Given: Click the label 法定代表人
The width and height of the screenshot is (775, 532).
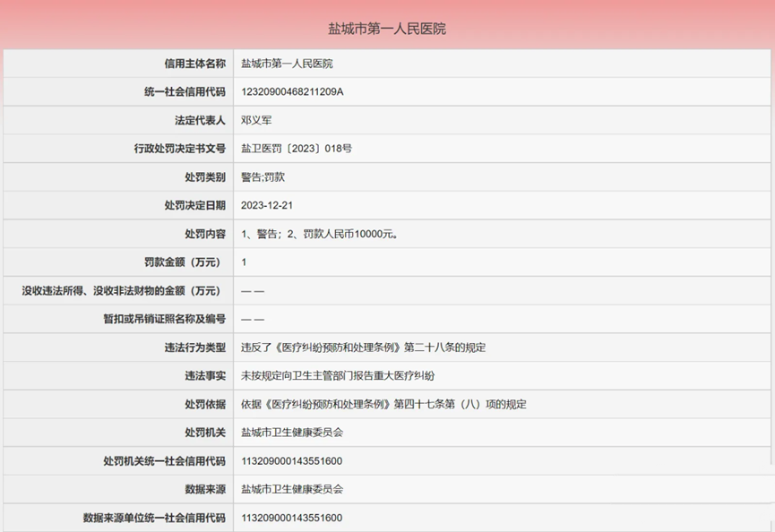Looking at the screenshot, I should click(x=200, y=120).
